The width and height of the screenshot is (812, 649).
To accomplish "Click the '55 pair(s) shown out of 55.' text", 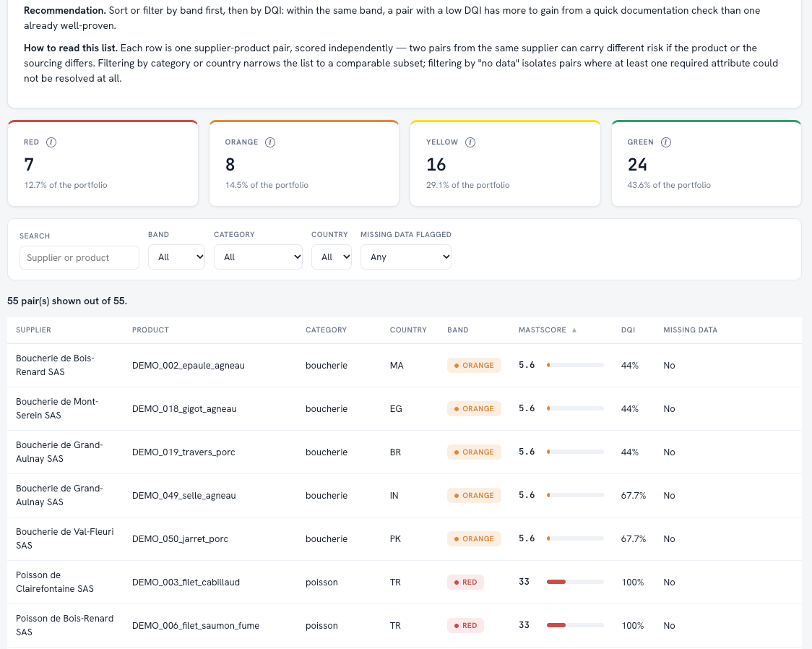I will click(67, 301).
